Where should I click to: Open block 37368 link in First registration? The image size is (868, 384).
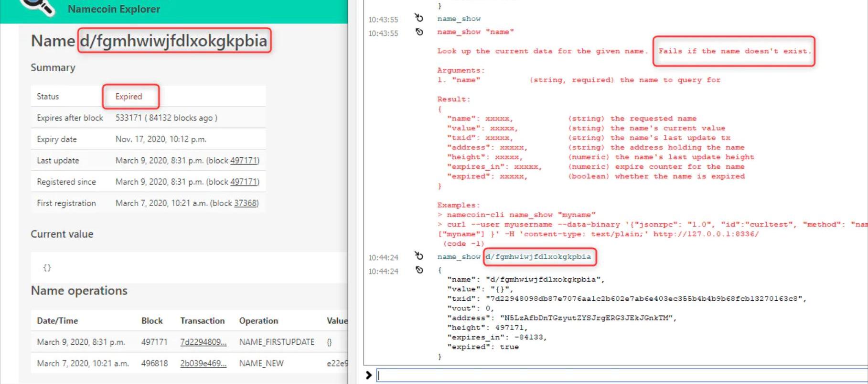245,203
